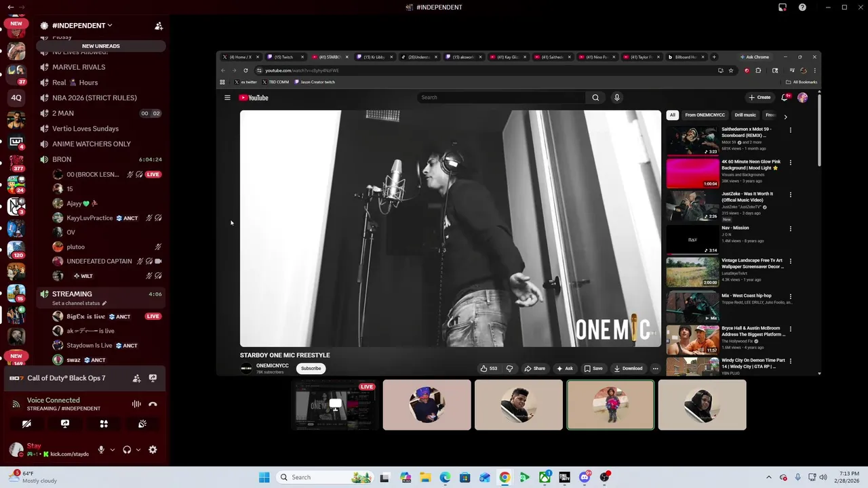The image size is (868, 488).
Task: Expand headphone output options chevron
Action: [x=138, y=449]
